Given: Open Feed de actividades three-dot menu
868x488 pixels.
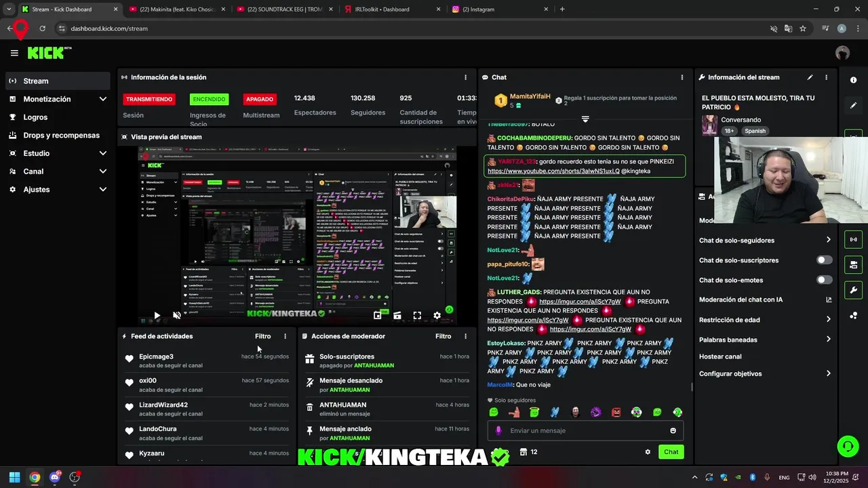Looking at the screenshot, I should 285,336.
